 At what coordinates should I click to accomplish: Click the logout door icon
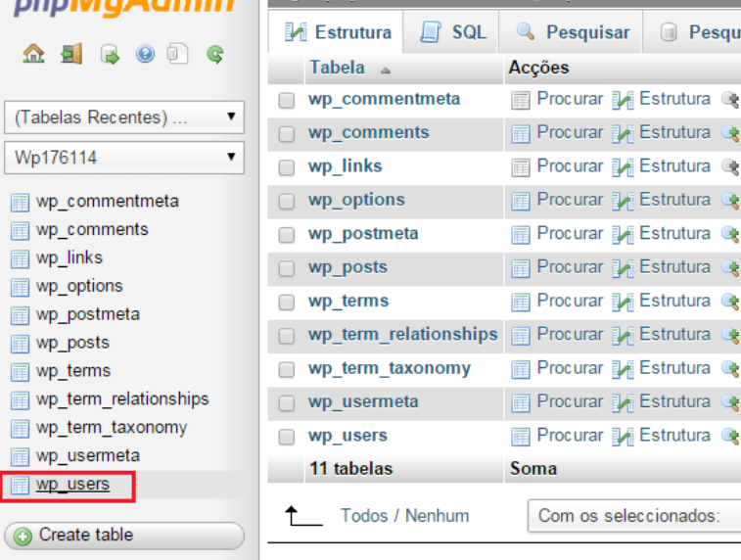[70, 55]
